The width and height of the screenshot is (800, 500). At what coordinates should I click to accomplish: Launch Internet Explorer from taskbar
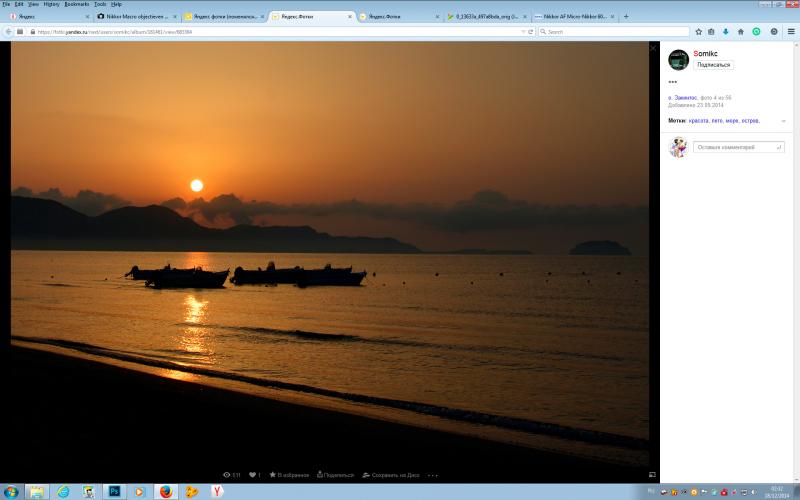point(63,492)
